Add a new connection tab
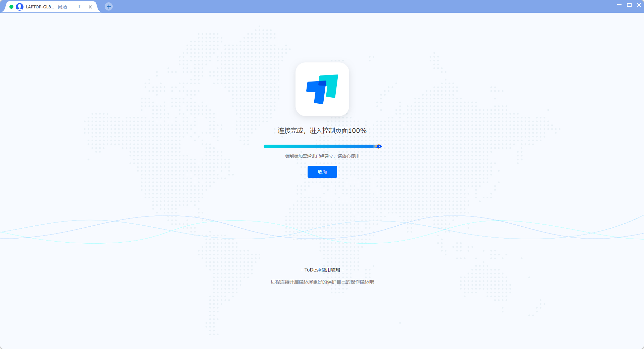This screenshot has width=644, height=349. [109, 6]
